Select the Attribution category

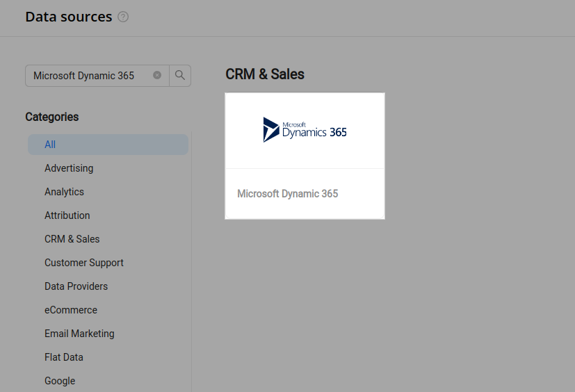point(67,215)
